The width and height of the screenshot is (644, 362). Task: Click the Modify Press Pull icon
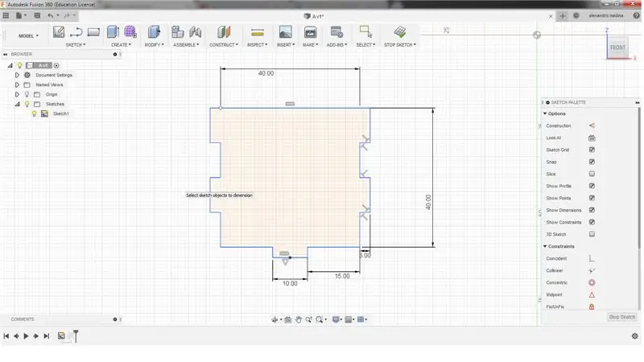point(154,32)
